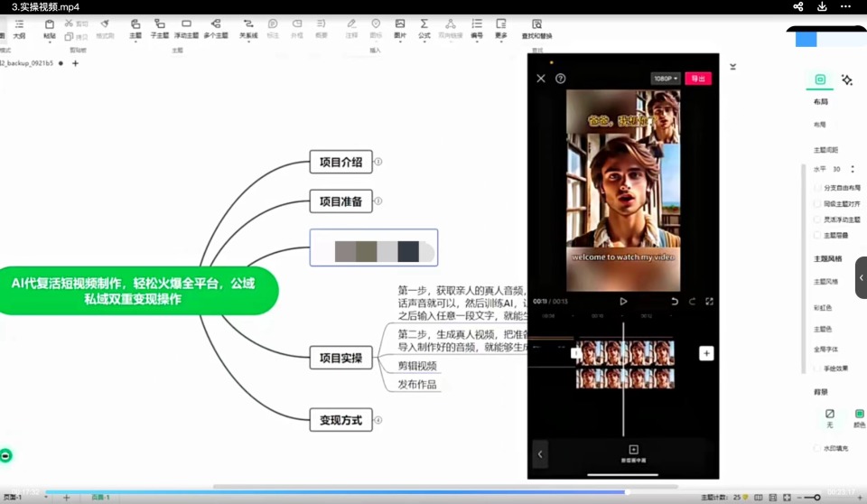Open the 图片 (picture) insert tool
Image resolution: width=867 pixels, height=504 pixels.
(x=400, y=28)
